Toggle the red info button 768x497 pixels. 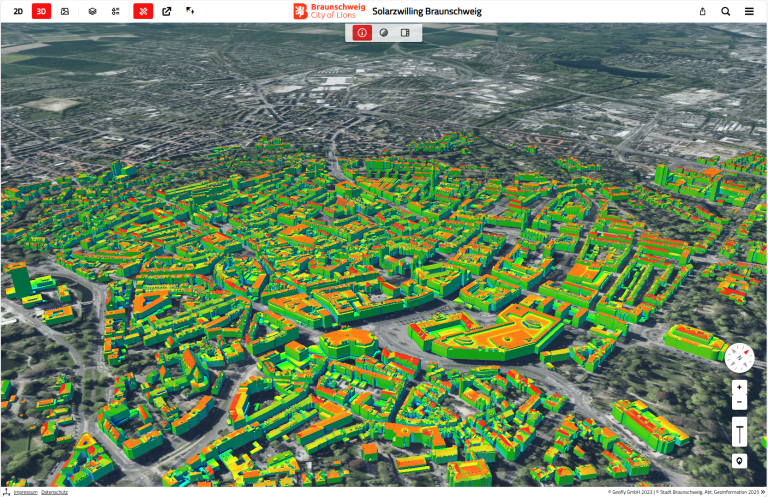[362, 33]
